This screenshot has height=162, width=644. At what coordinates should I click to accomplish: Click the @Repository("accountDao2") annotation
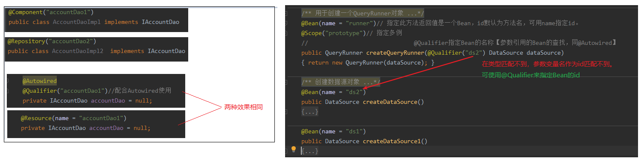[52, 41]
